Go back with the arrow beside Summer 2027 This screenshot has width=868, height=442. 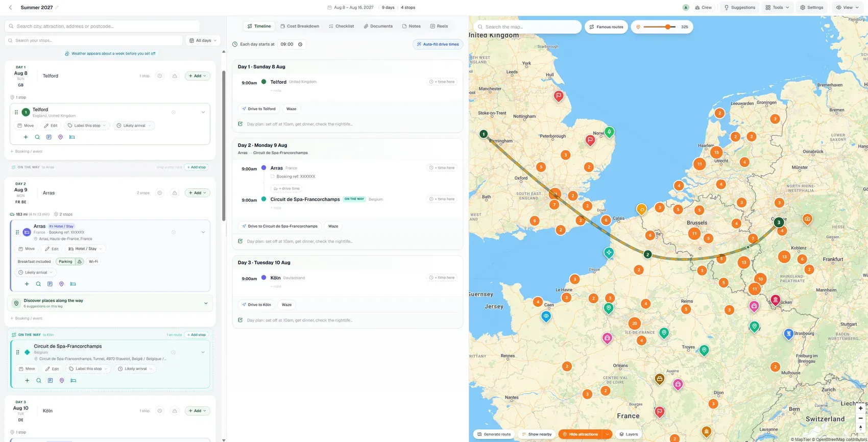(x=10, y=8)
